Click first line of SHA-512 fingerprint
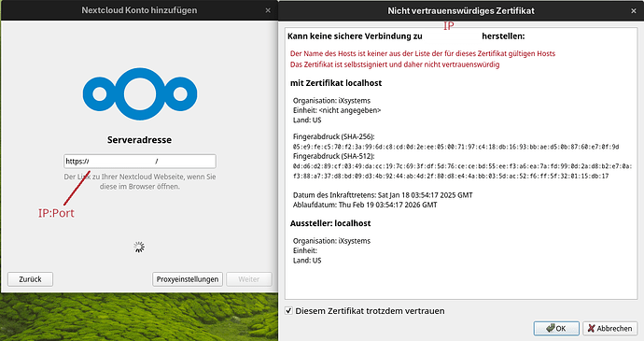Image resolution: width=644 pixels, height=341 pixels. 462,166
